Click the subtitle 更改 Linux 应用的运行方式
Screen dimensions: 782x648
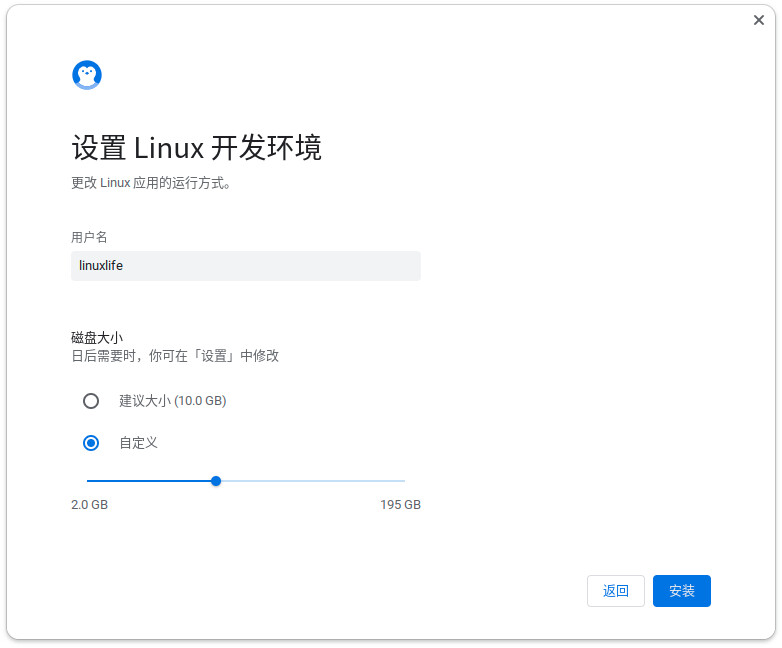coord(151,184)
